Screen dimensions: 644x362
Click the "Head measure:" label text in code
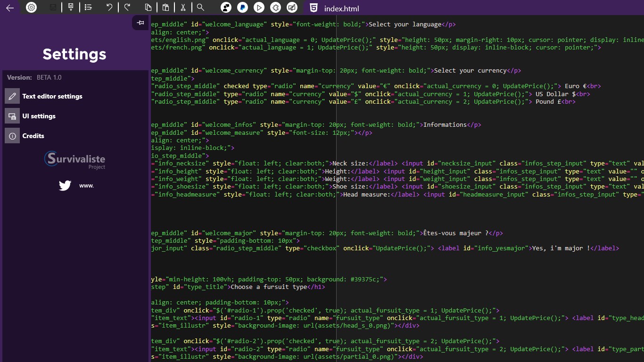(x=367, y=195)
